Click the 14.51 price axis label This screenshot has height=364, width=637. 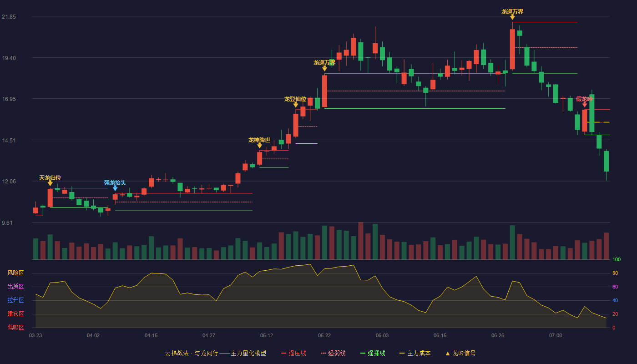(x=9, y=141)
